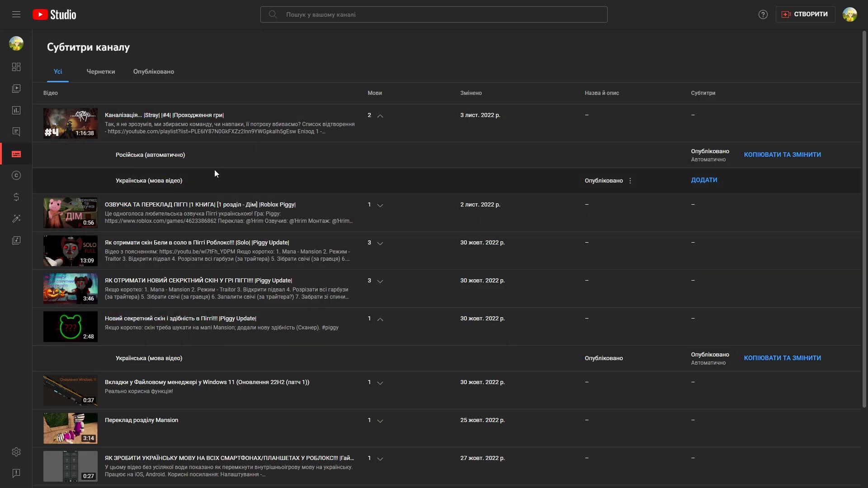The width and height of the screenshot is (868, 488).
Task: Open the Comments sidebar icon
Action: click(x=16, y=132)
